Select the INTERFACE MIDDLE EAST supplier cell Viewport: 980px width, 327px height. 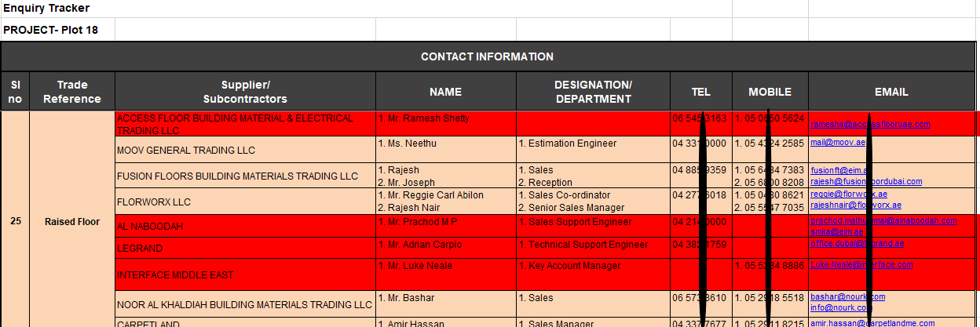245,274
